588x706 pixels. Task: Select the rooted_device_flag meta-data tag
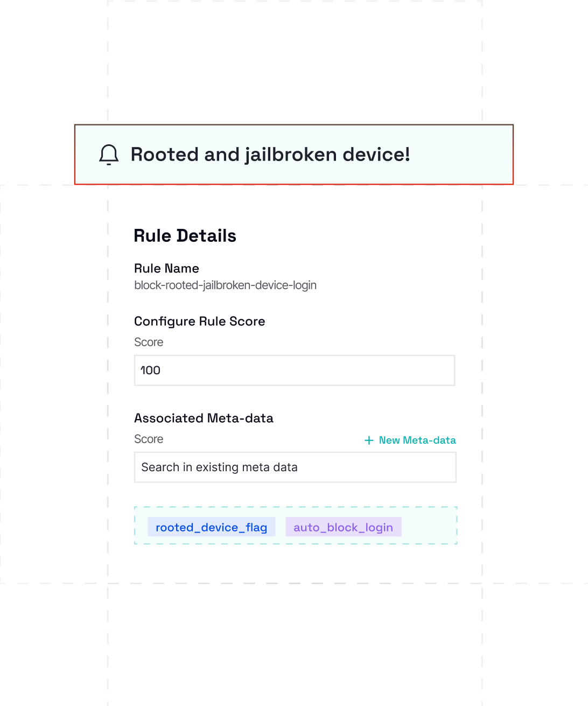pos(212,527)
